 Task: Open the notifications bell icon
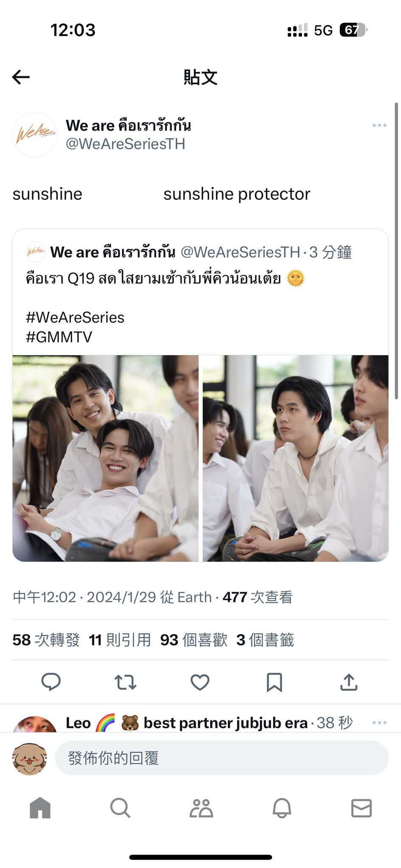282,808
